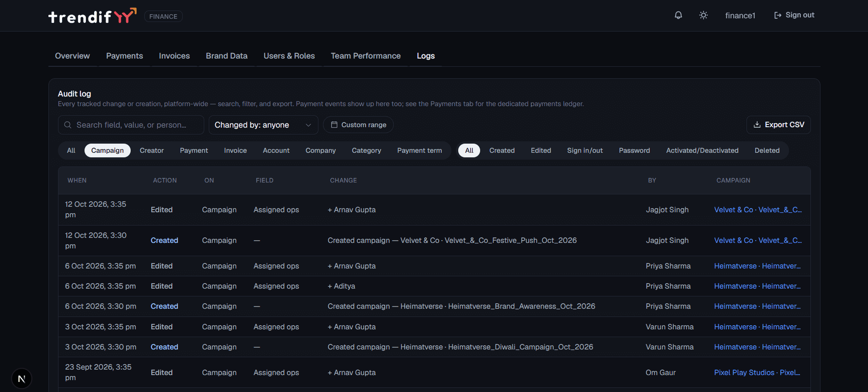Click Created action in 3 Oct 3:30 row
The image size is (868, 392).
[164, 347]
